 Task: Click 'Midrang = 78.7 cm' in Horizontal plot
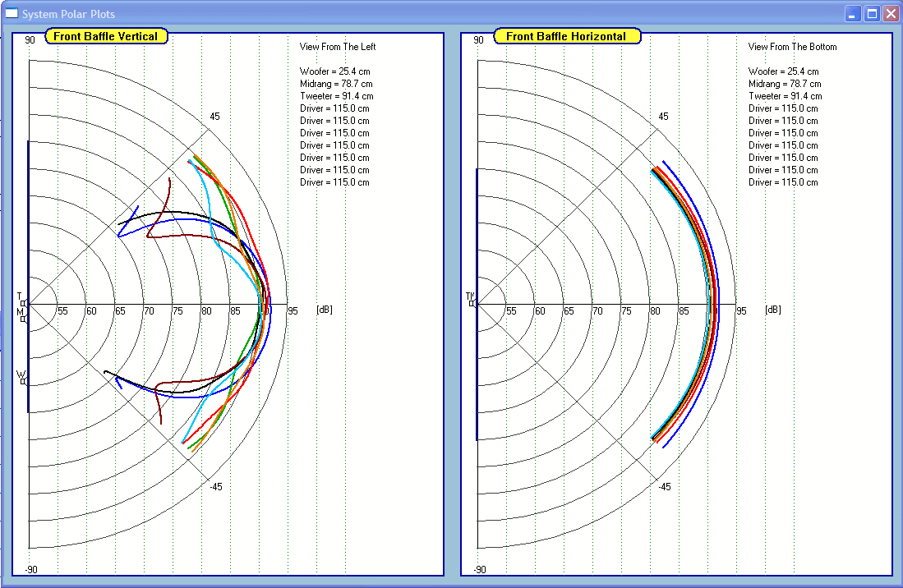click(x=785, y=84)
